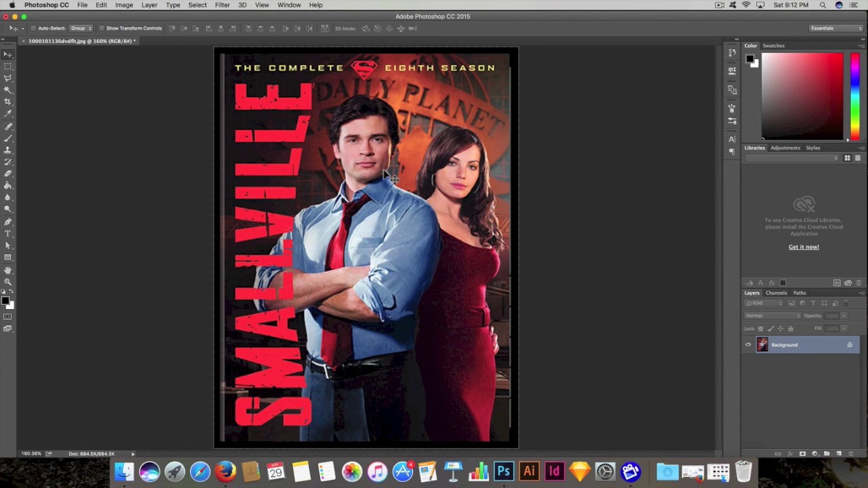Image resolution: width=868 pixels, height=488 pixels.
Task: Click the hue spectrum slider bar
Action: tap(854, 97)
